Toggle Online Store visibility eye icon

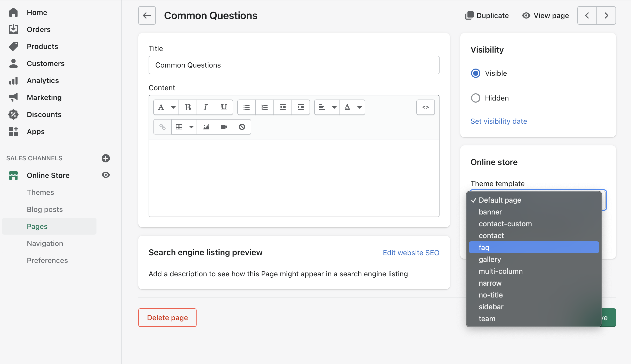click(x=106, y=175)
